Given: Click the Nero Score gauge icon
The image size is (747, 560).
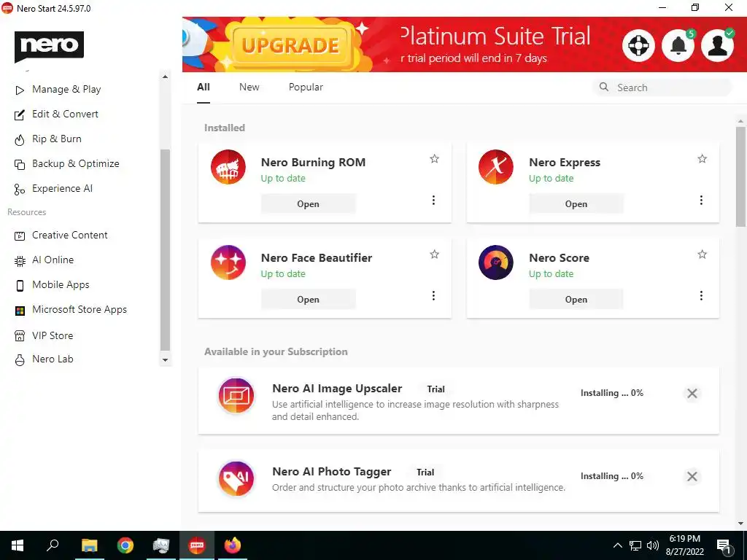Looking at the screenshot, I should tap(496, 262).
